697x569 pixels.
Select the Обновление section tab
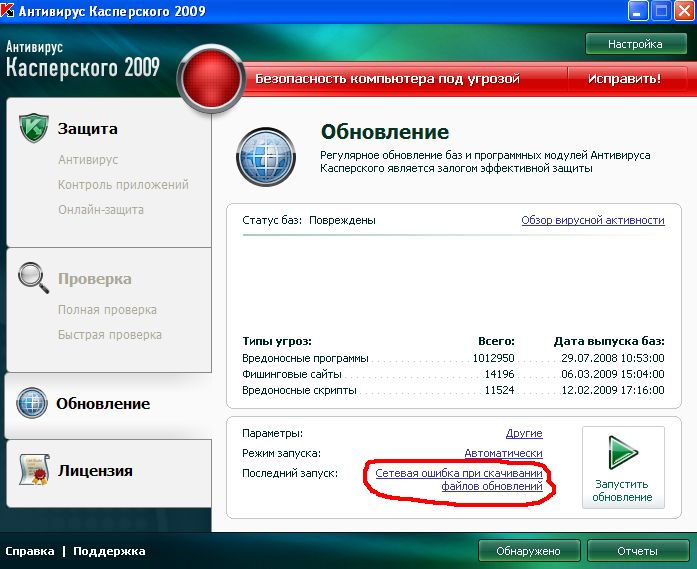[103, 404]
